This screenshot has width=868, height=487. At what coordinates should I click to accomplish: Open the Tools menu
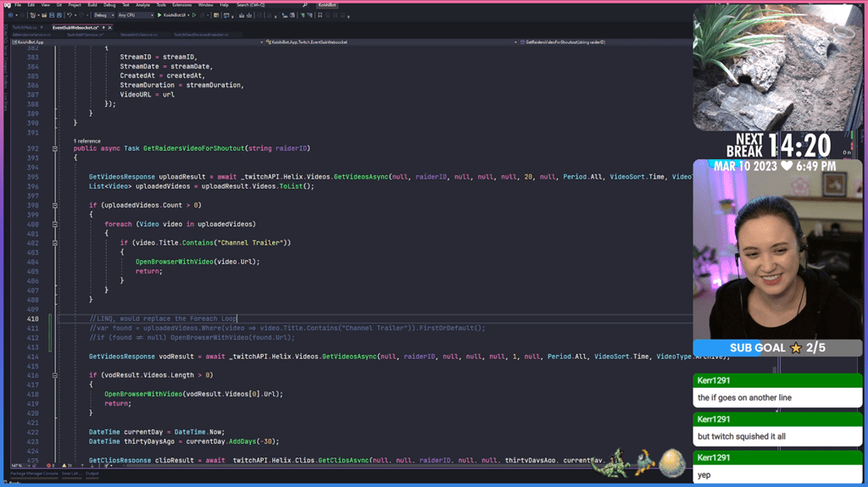pyautogui.click(x=161, y=5)
